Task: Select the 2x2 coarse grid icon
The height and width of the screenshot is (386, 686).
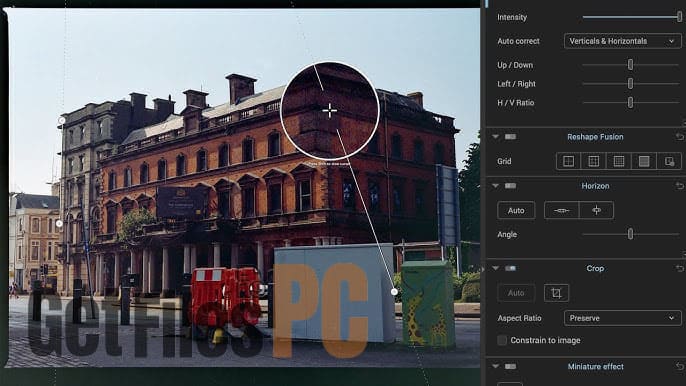Action: click(568, 161)
